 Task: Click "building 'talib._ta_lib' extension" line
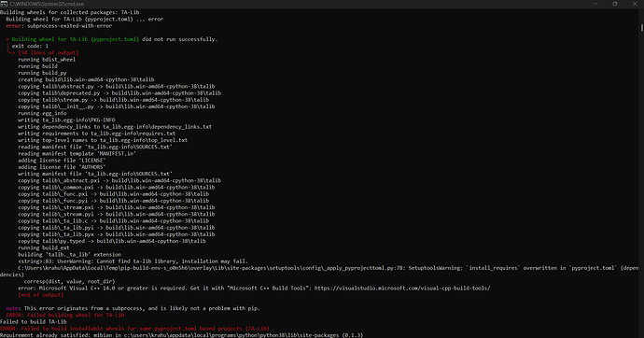coord(69,255)
